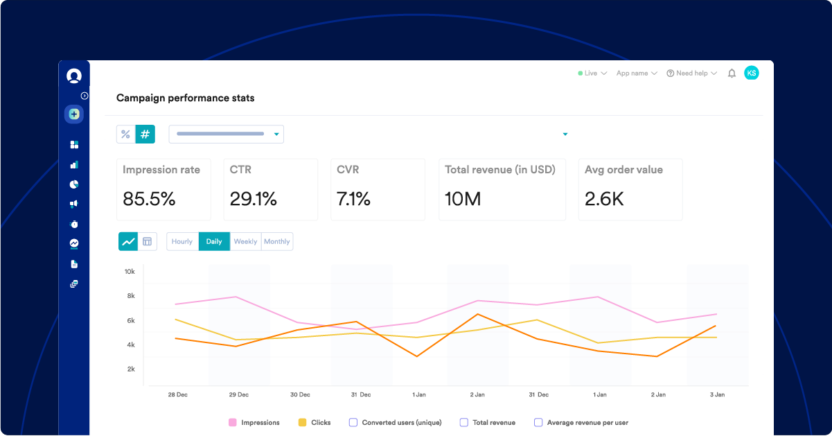Open the stopwatch icon in sidebar
The image size is (832, 436).
click(74, 224)
